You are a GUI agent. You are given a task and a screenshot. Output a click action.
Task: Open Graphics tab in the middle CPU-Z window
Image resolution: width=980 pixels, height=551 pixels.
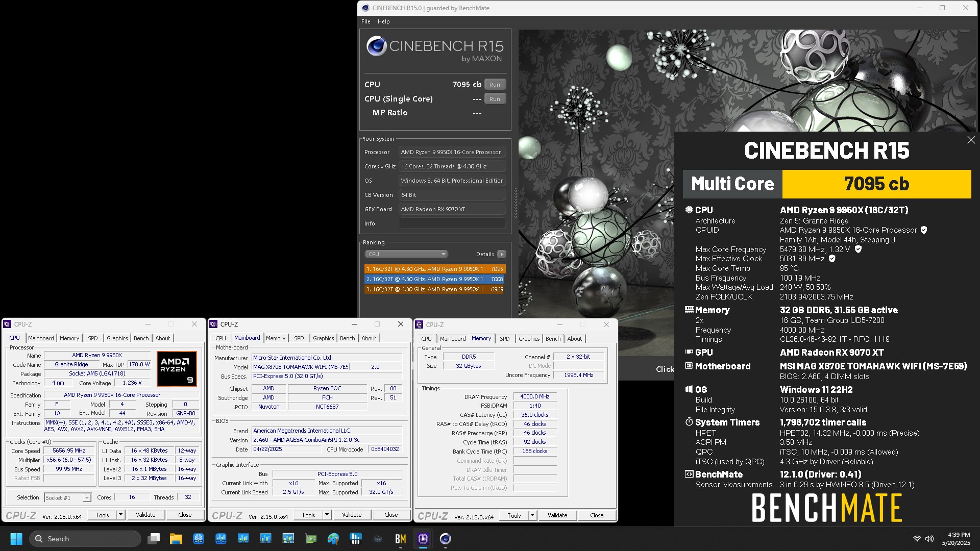(324, 338)
